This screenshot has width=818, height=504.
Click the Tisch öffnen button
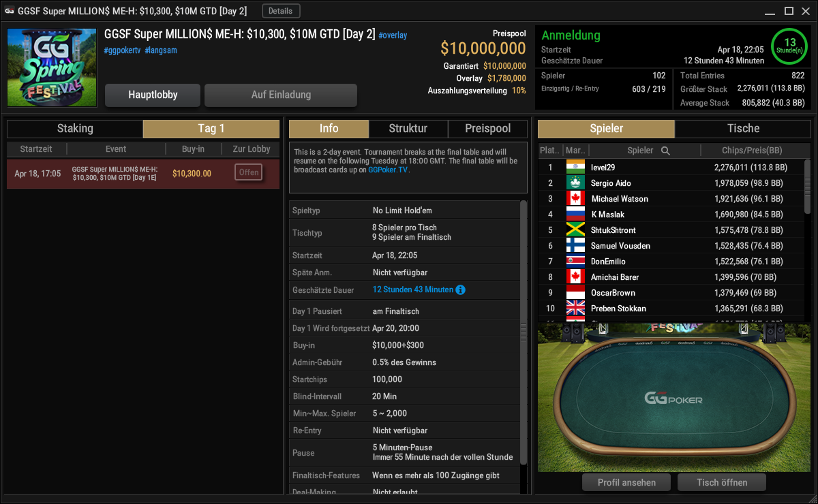pyautogui.click(x=722, y=482)
